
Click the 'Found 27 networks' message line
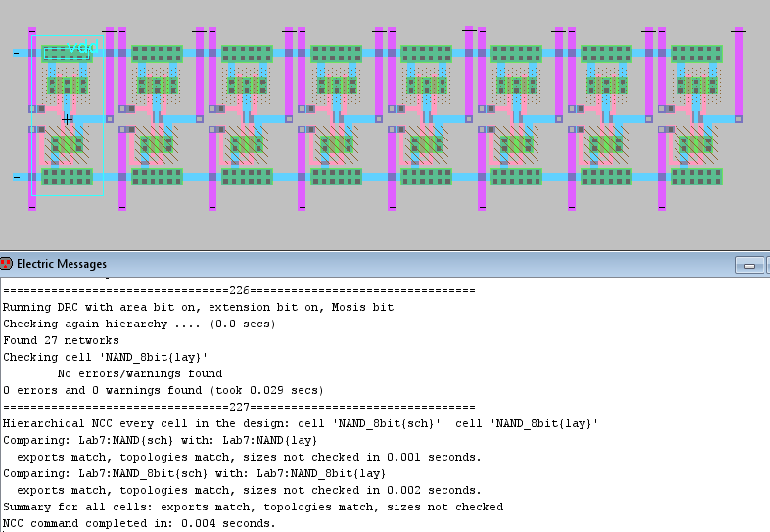61,340
